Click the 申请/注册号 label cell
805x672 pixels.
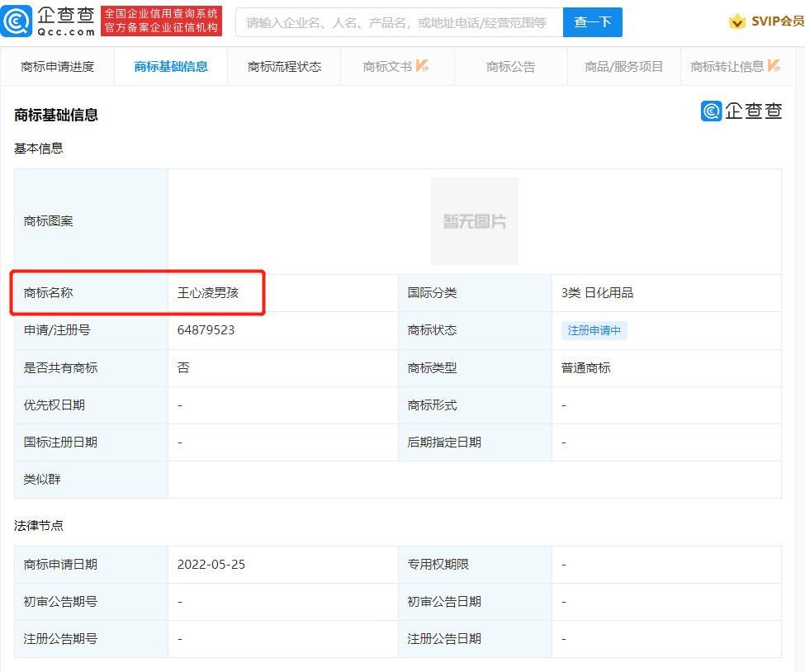pos(91,330)
